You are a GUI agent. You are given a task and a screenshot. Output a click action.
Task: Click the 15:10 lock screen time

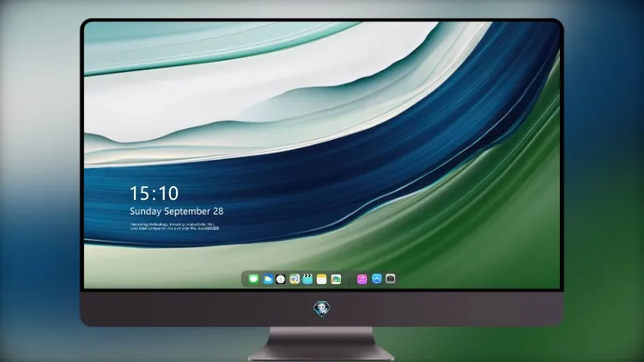pyautogui.click(x=154, y=193)
